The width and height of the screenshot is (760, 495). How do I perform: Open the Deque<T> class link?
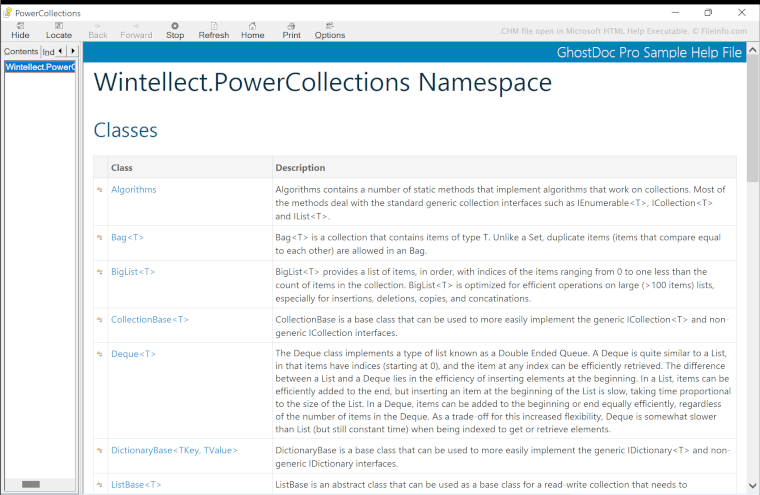click(133, 354)
